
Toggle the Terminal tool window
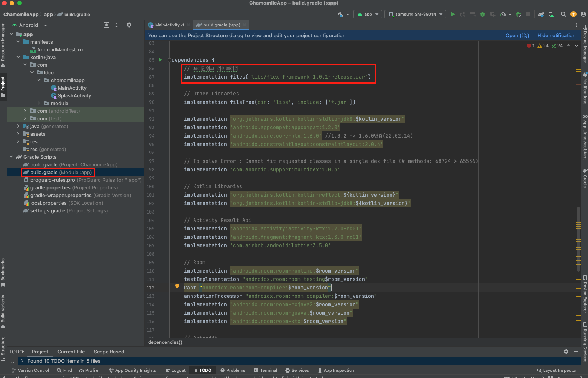pyautogui.click(x=265, y=370)
